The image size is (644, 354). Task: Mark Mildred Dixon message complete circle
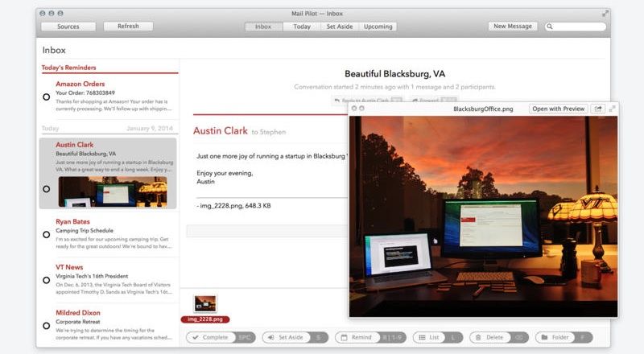coord(47,326)
